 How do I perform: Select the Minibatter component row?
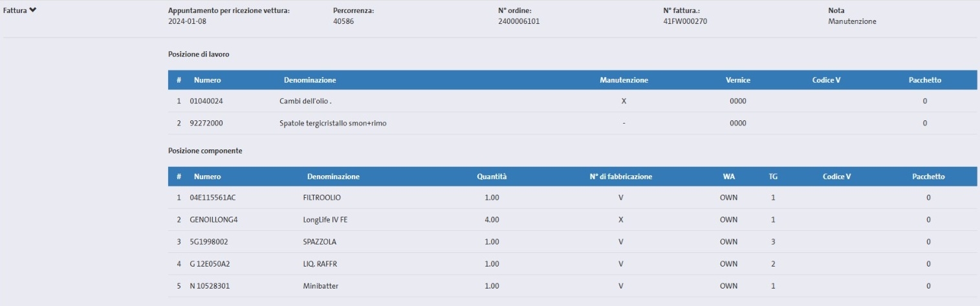[x=572, y=285]
